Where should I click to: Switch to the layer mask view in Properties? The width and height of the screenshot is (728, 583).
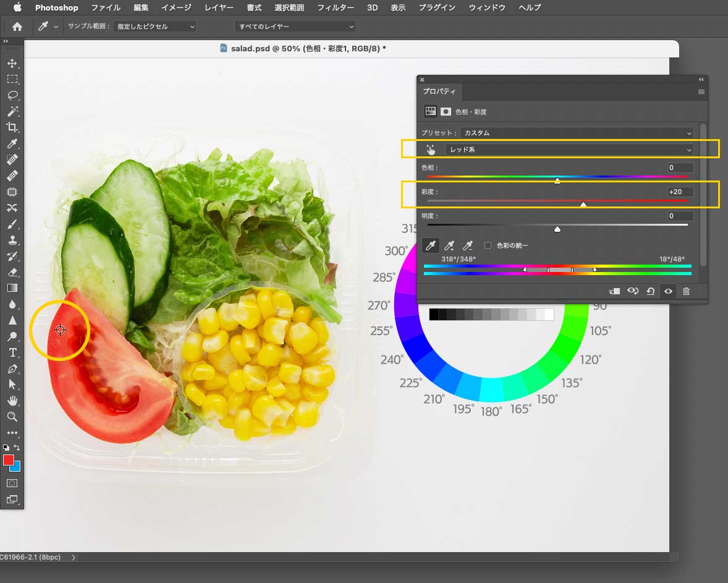(x=446, y=111)
